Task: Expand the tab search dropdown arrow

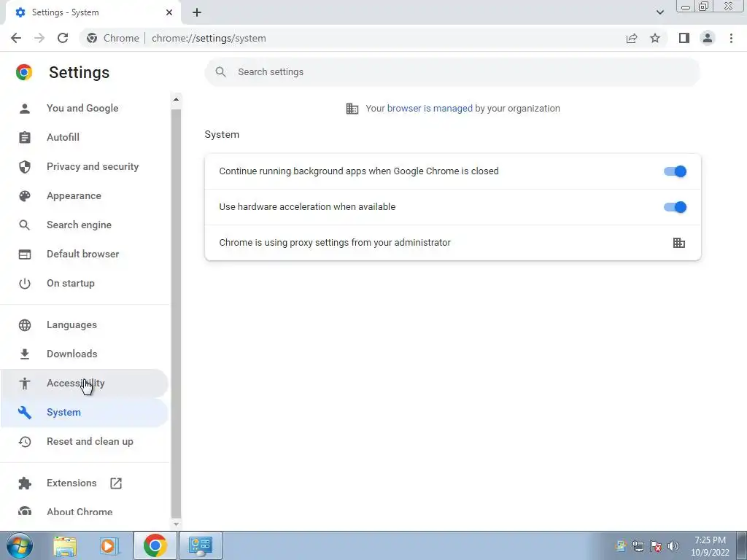Action: point(659,12)
